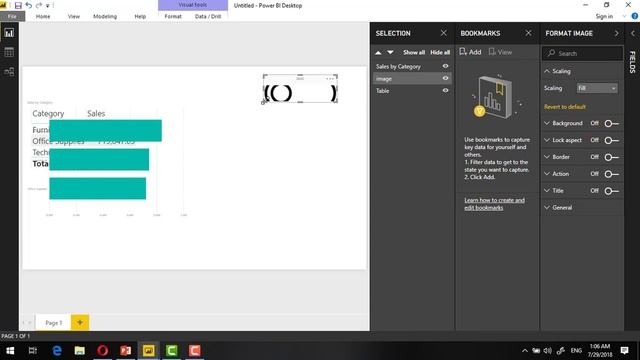Switch to Data view icon

tap(9, 52)
